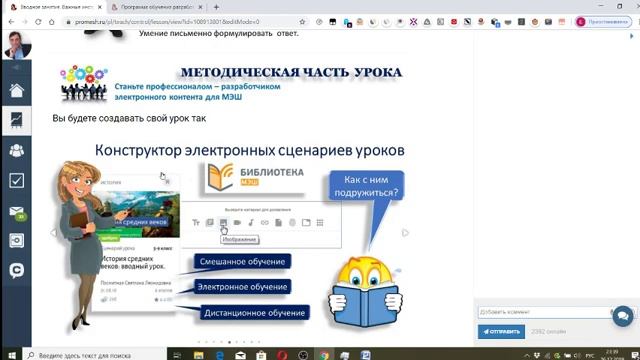Open the Home icon in the left sidebar
The width and height of the screenshot is (640, 360).
(17, 90)
